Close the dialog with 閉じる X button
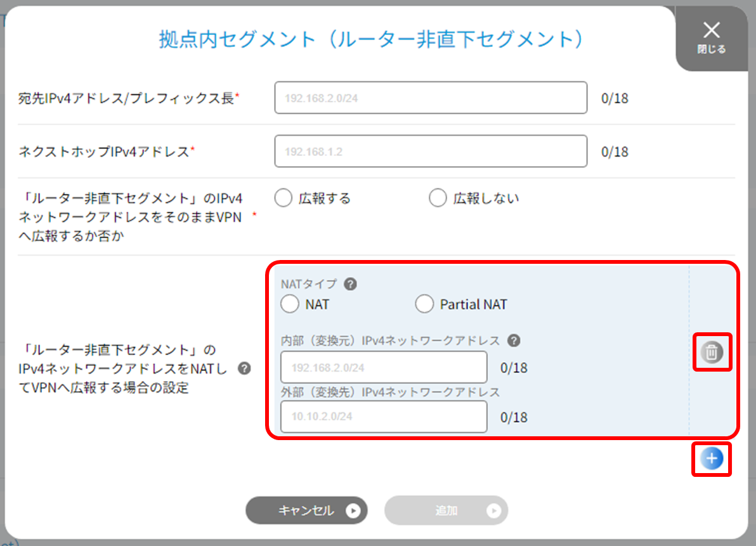The height and width of the screenshot is (546, 756). 712,37
